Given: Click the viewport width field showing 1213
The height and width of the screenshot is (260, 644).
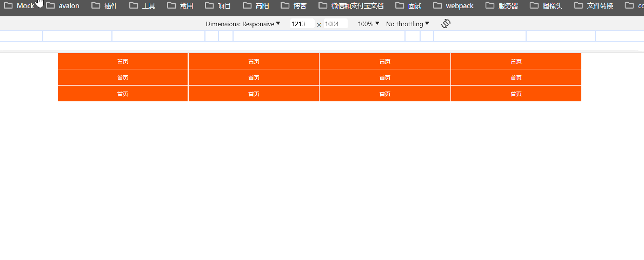Looking at the screenshot, I should [x=301, y=24].
